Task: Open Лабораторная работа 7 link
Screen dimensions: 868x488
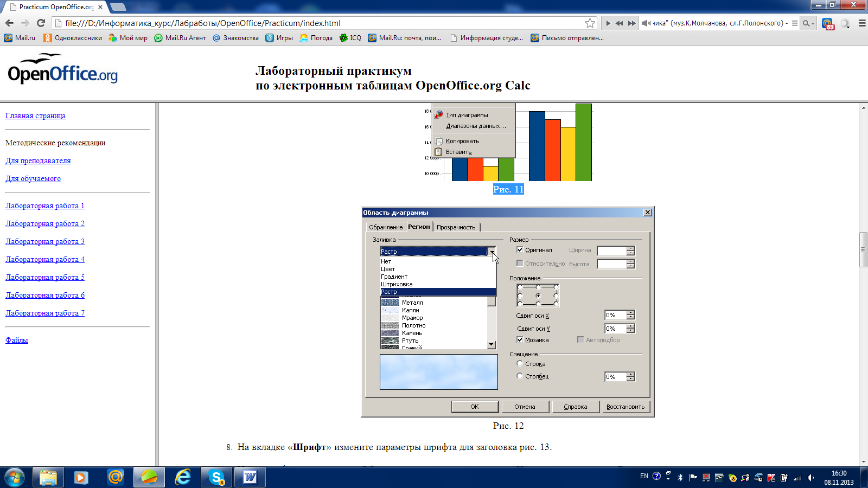Action: [x=45, y=313]
